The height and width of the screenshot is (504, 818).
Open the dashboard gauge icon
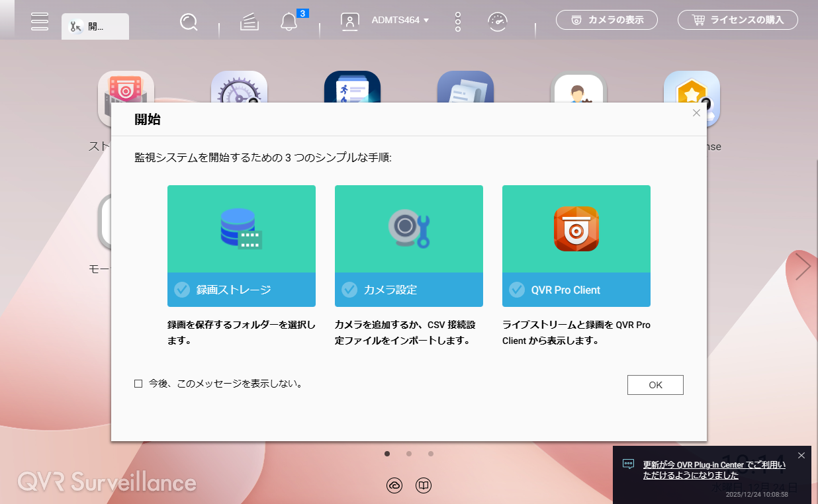pyautogui.click(x=498, y=22)
